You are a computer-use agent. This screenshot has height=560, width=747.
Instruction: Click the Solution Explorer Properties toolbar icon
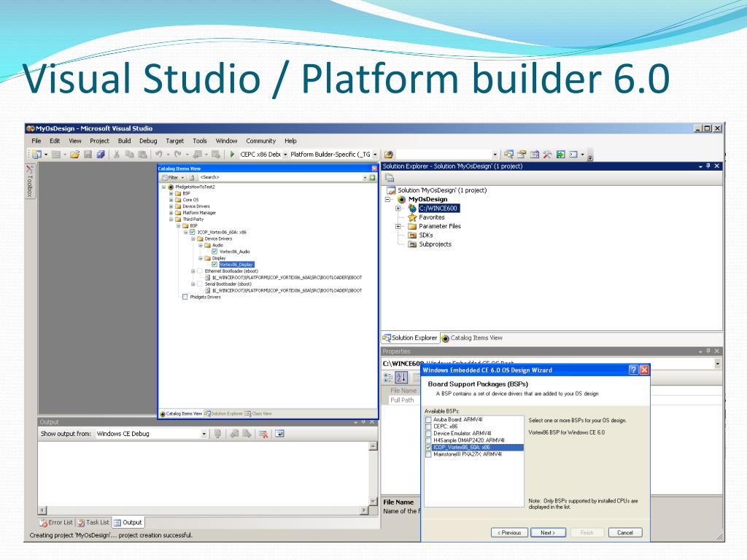390,178
